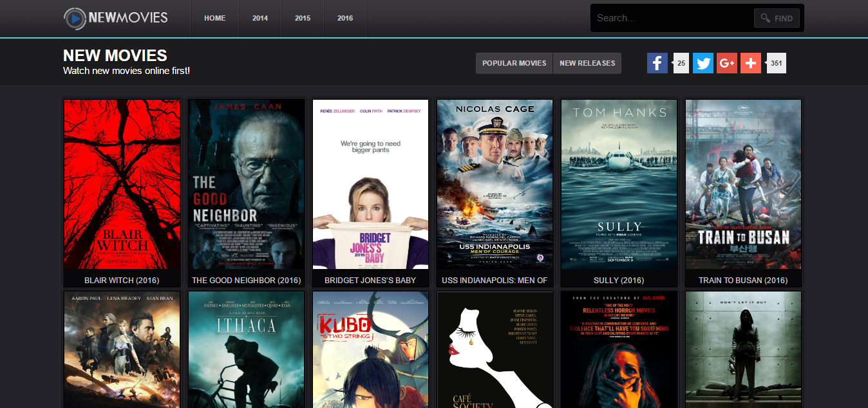The height and width of the screenshot is (408, 868).
Task: Click the NEW MOVIES page heading
Action: tap(115, 55)
